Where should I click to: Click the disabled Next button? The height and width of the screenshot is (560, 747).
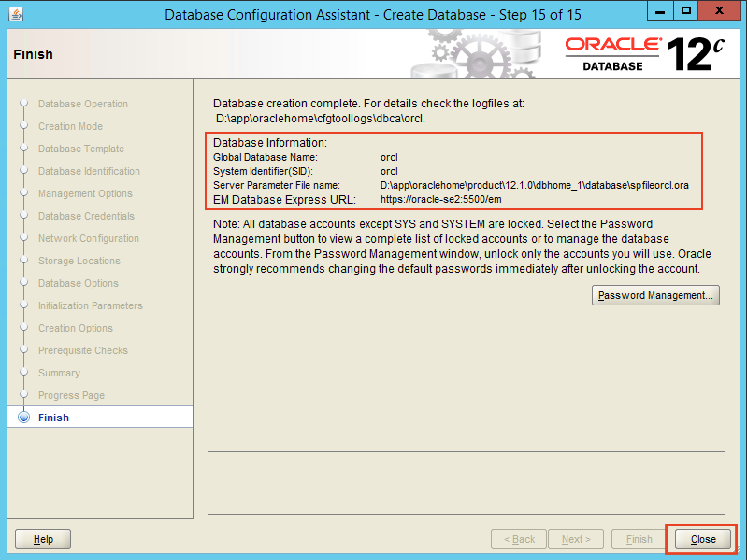576,539
